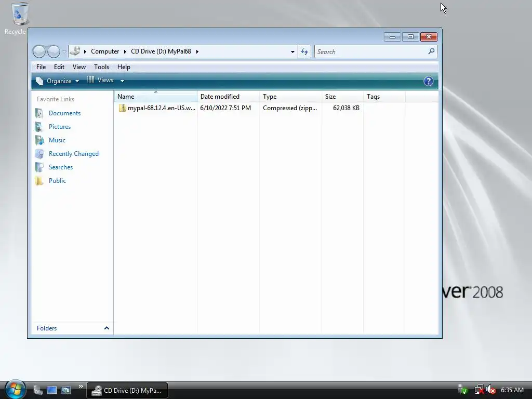Launch Server Manager from Quick Launch
Screen dimensions: 532x399
pyautogui.click(x=37, y=390)
